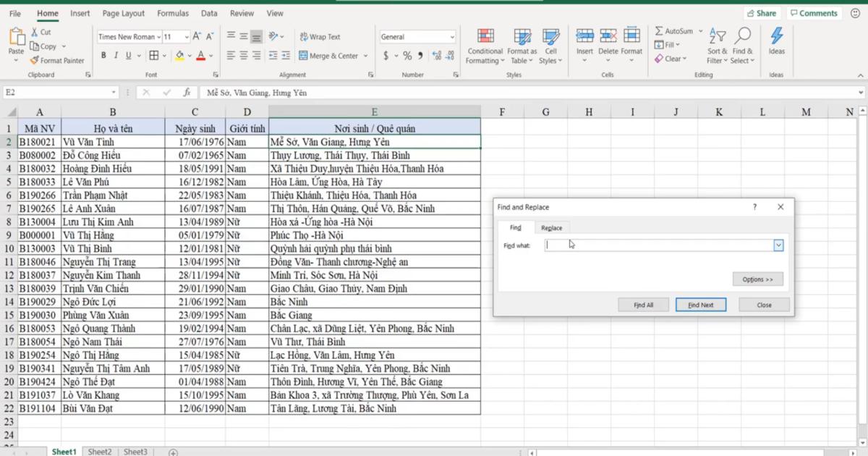Screen dimensions: 868x456
Task: Click the Cut scissors icon
Action: (x=35, y=32)
